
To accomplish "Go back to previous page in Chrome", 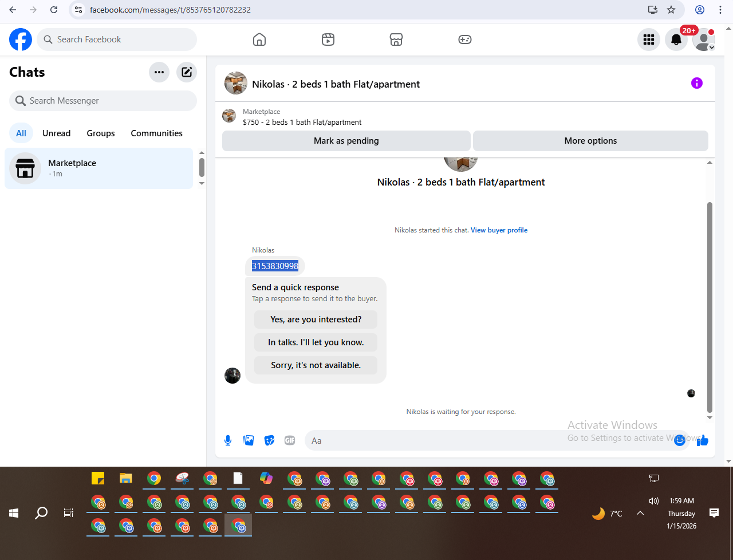I will point(13,10).
